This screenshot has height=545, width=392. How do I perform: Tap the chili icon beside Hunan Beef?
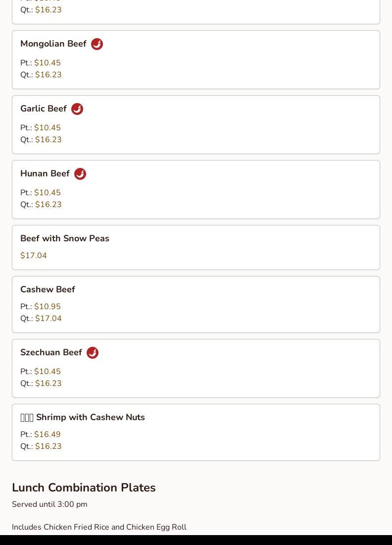point(80,174)
